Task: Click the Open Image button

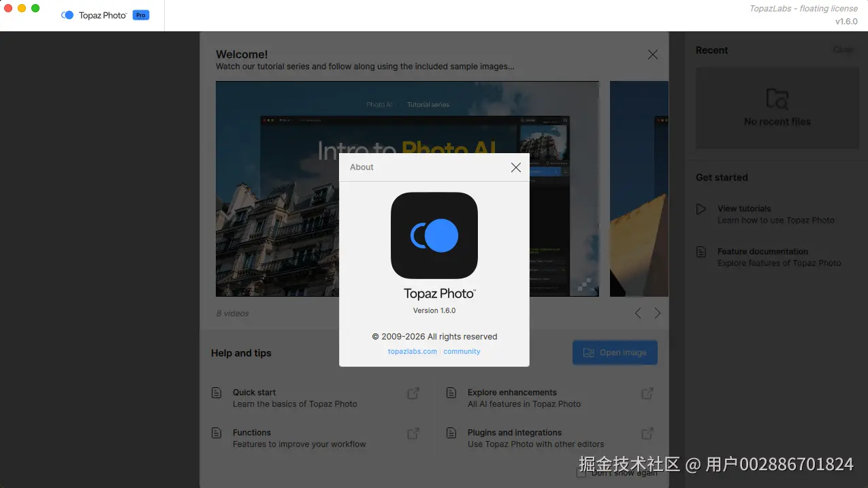Action: tap(615, 353)
